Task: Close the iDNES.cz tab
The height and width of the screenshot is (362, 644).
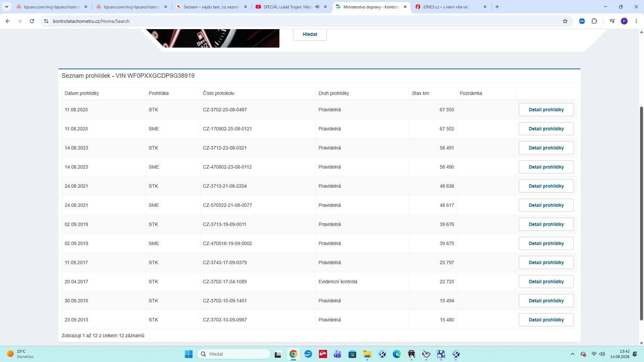Action: click(x=485, y=7)
